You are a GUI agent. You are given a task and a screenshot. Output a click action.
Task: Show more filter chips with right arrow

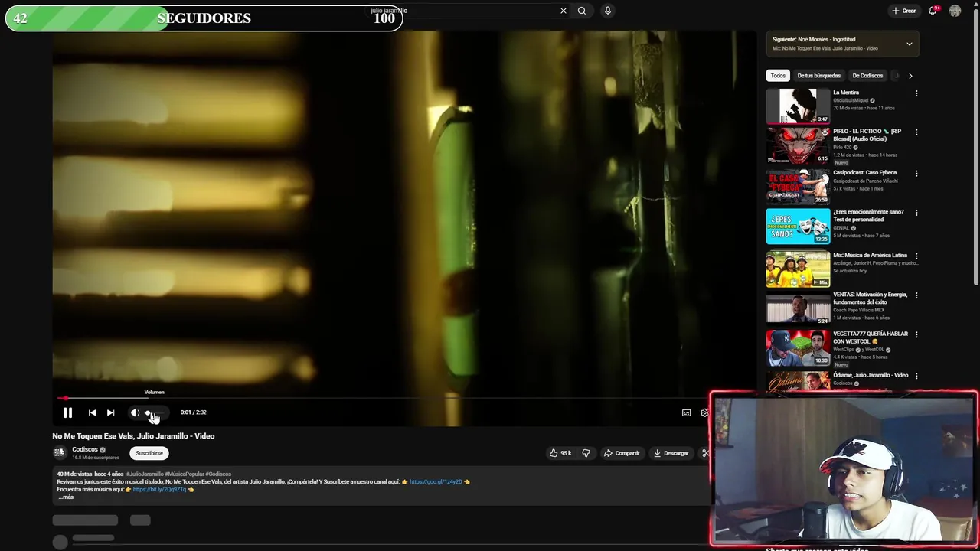coord(910,76)
